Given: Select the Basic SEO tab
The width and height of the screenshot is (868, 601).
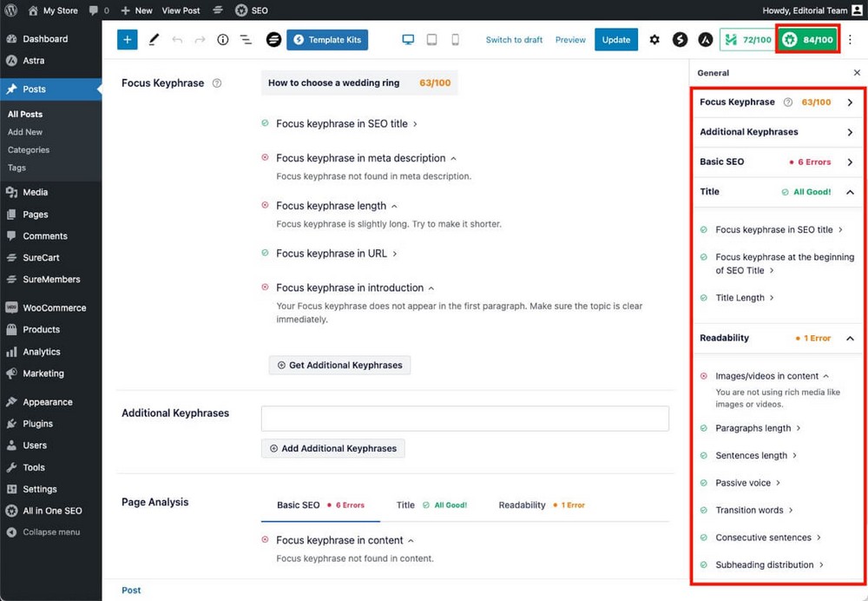Looking at the screenshot, I should [320, 505].
